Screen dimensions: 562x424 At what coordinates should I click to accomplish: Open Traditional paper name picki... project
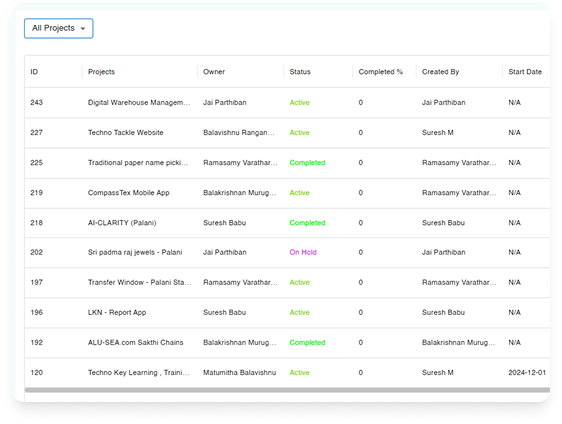pos(138,163)
